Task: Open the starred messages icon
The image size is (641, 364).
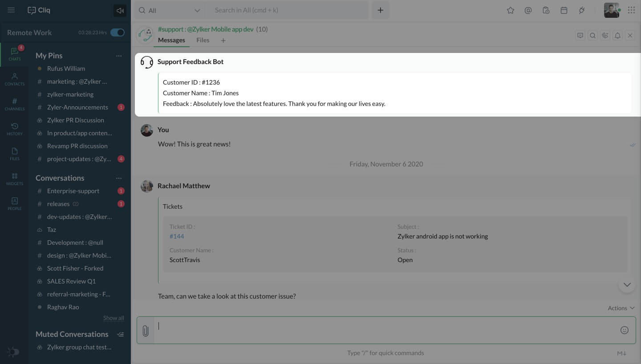Action: (x=511, y=10)
